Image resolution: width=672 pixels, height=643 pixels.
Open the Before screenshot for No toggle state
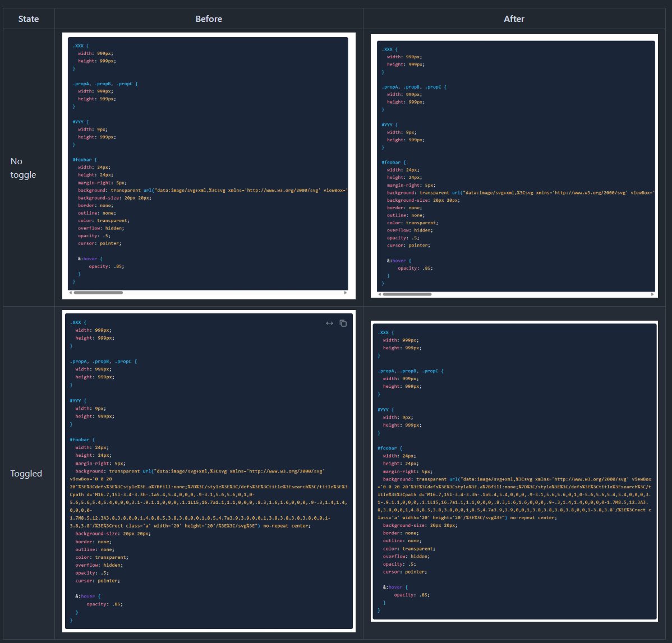pyautogui.click(x=209, y=166)
